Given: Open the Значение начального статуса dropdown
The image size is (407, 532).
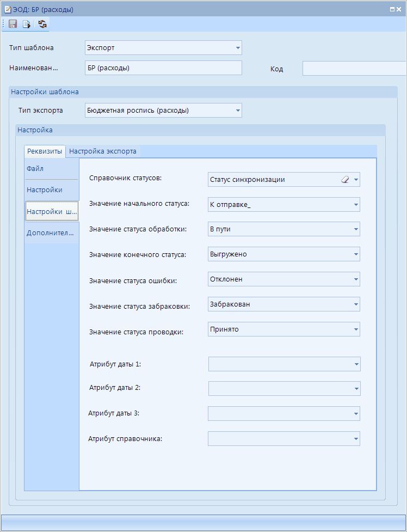Looking at the screenshot, I should coord(356,205).
